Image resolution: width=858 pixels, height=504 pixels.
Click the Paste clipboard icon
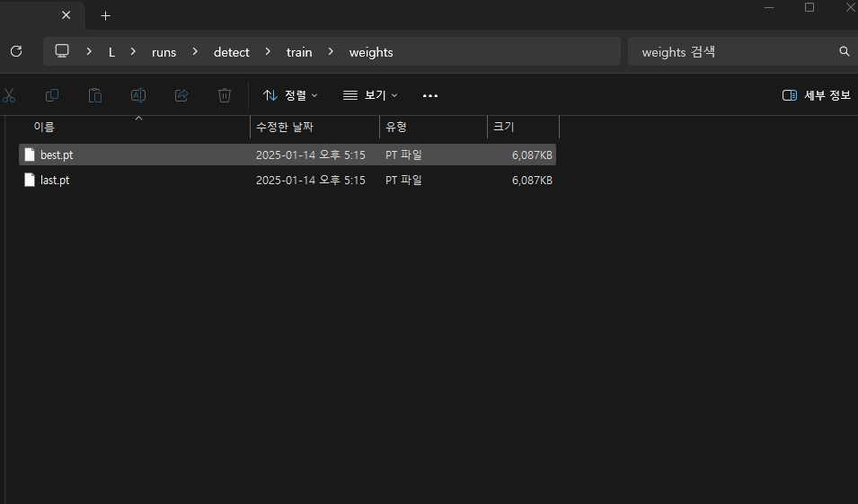click(x=95, y=95)
